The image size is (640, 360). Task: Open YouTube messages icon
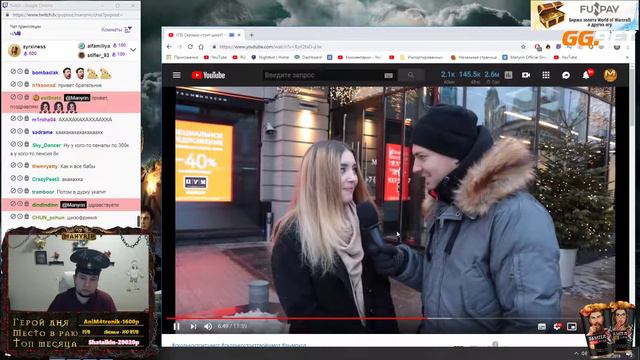pyautogui.click(x=566, y=75)
